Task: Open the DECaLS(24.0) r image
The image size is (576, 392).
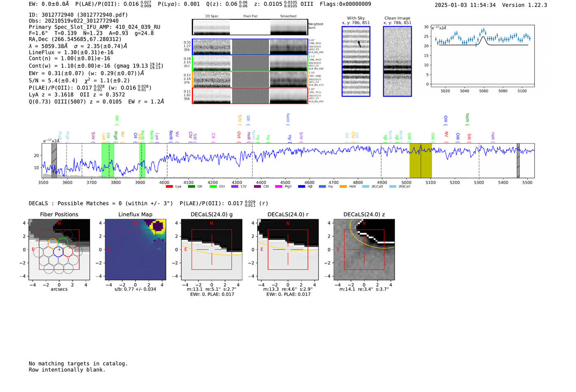Action: click(288, 250)
